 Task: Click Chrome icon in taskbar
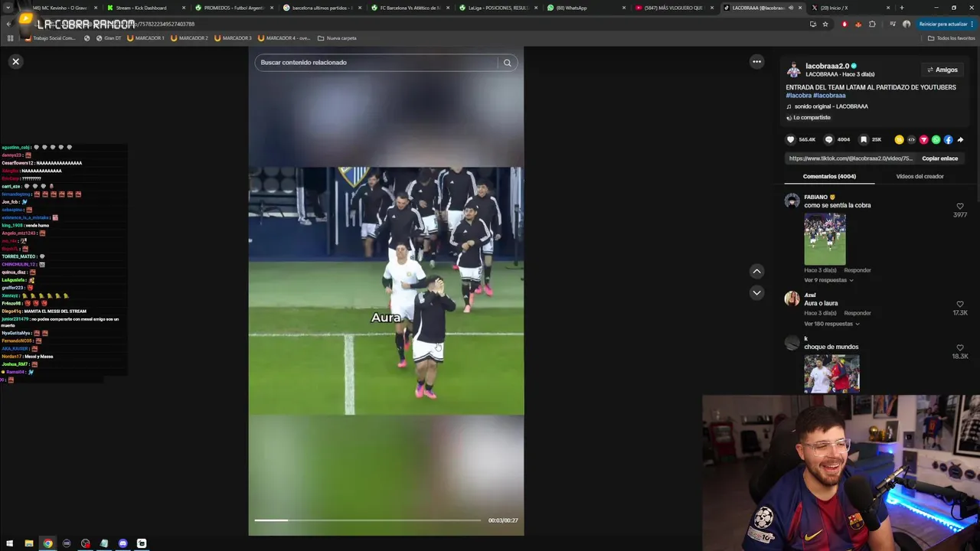click(47, 543)
